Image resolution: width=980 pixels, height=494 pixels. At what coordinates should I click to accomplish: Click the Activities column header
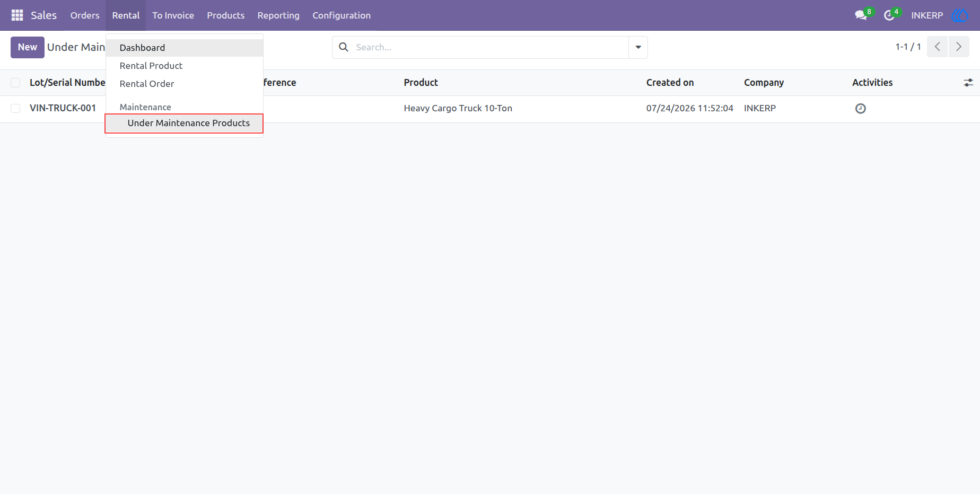[x=872, y=83]
